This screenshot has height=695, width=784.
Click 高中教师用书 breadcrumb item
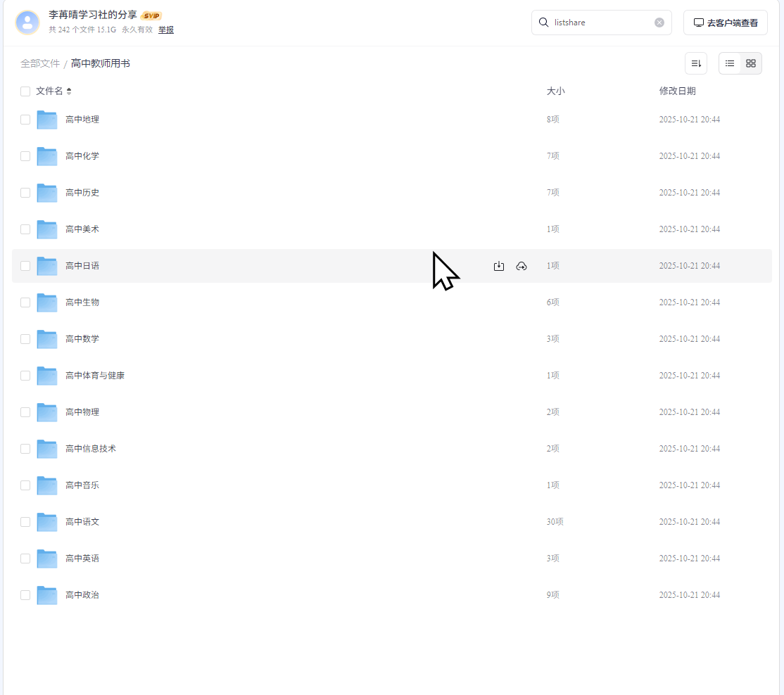101,63
